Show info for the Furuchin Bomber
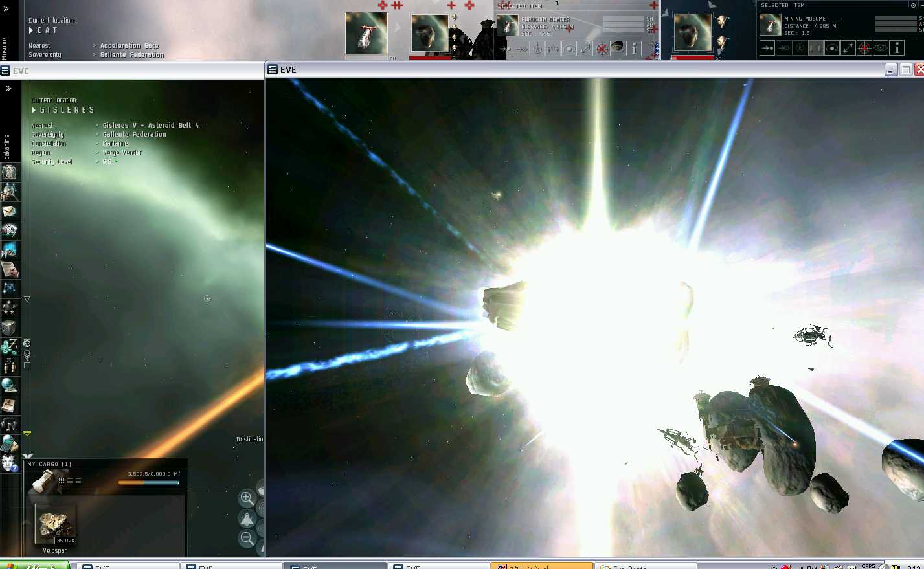 [x=635, y=49]
